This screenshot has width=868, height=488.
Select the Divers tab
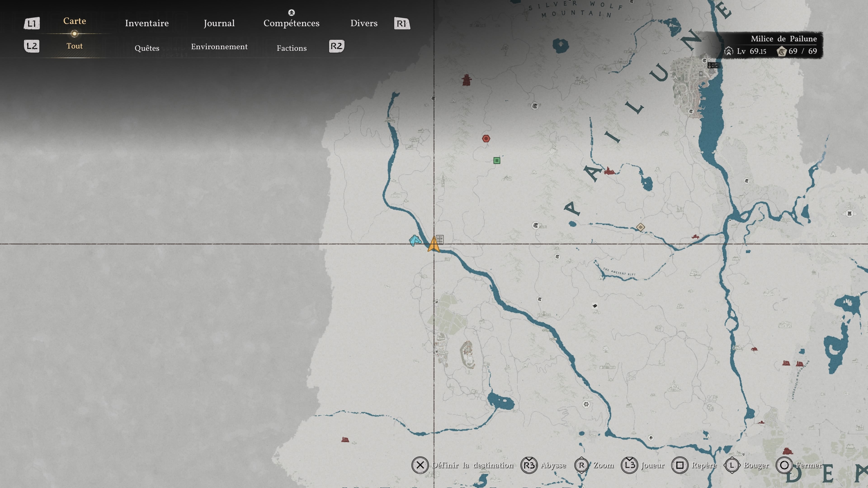364,23
